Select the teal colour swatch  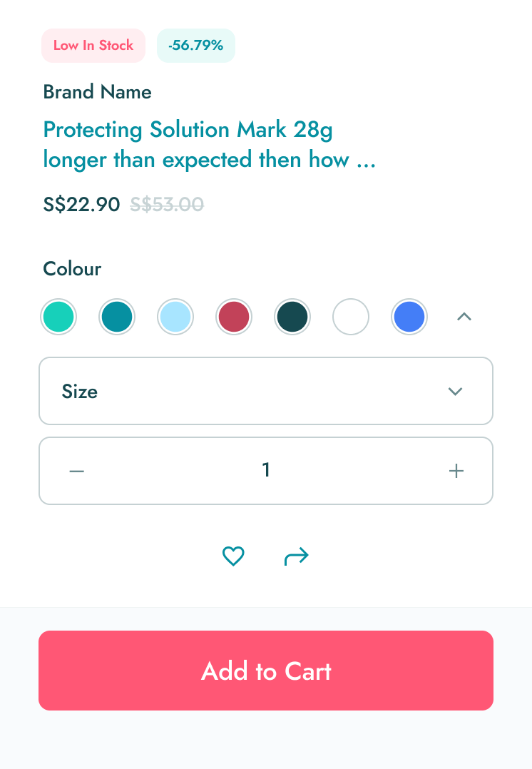pos(117,317)
